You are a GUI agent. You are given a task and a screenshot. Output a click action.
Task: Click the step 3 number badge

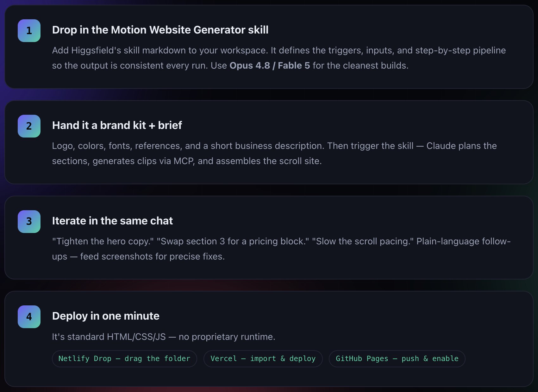pos(29,222)
